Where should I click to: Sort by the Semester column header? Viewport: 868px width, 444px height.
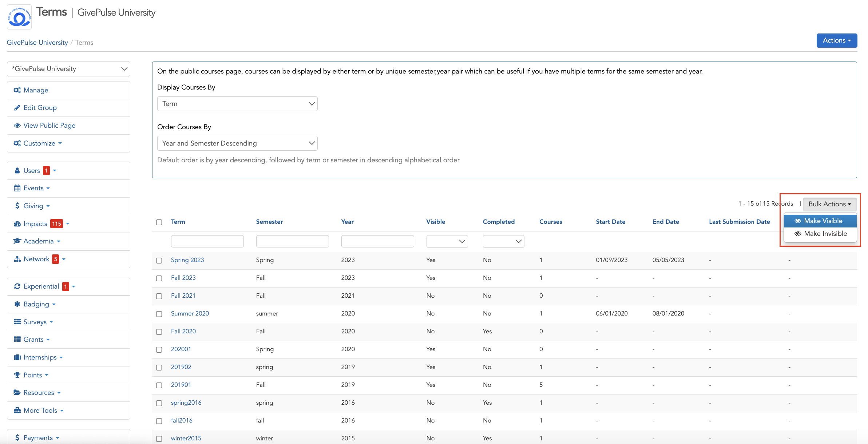pyautogui.click(x=269, y=222)
